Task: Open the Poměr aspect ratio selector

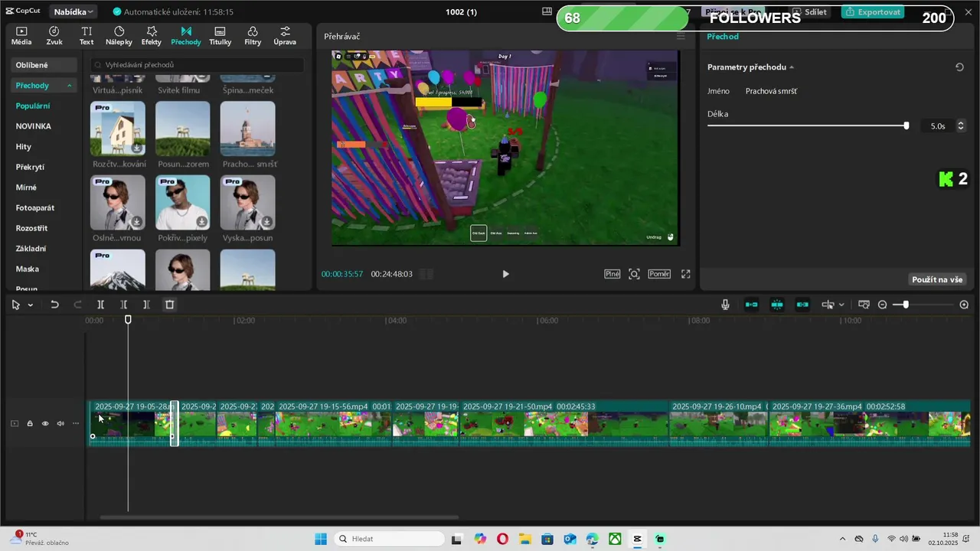Action: click(x=659, y=274)
